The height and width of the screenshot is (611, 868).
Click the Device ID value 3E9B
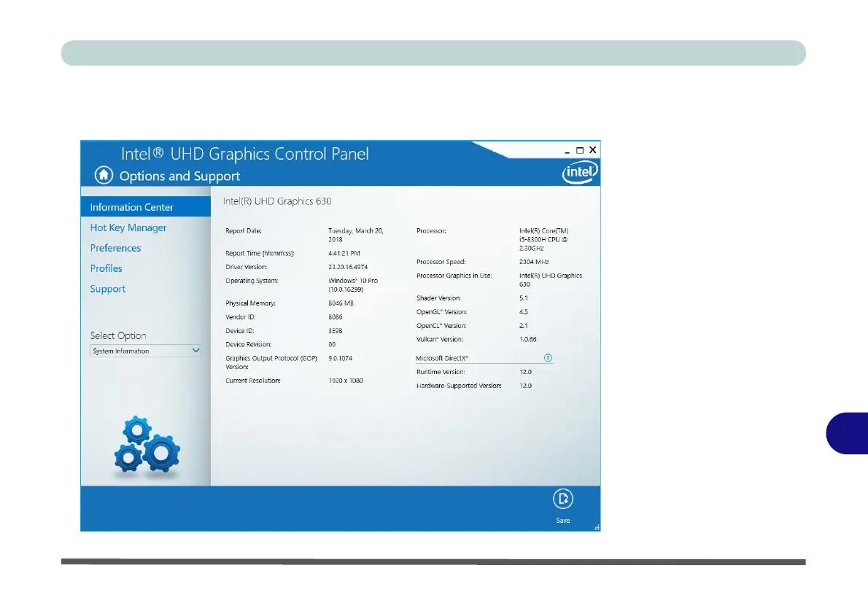coord(335,330)
